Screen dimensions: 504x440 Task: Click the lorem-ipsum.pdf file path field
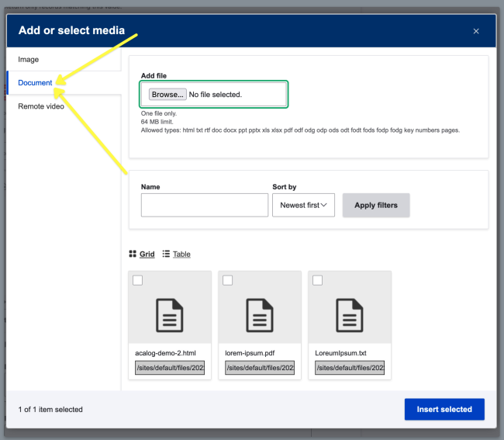(x=260, y=368)
